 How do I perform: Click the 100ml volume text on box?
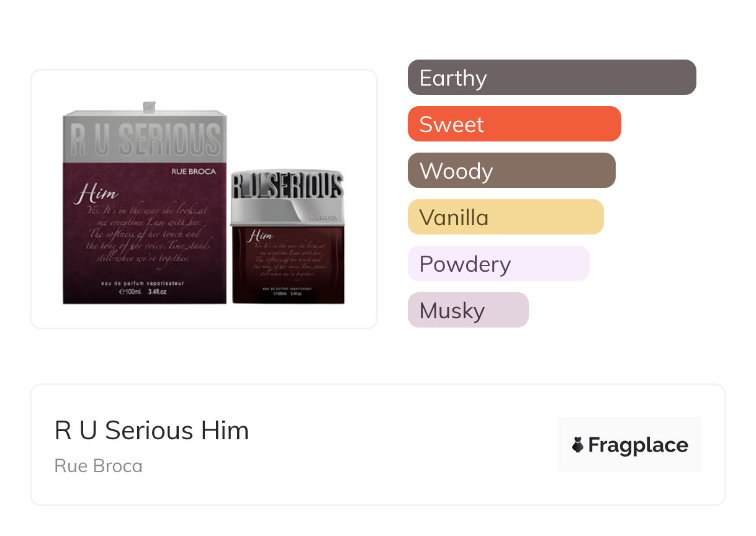tap(143, 292)
